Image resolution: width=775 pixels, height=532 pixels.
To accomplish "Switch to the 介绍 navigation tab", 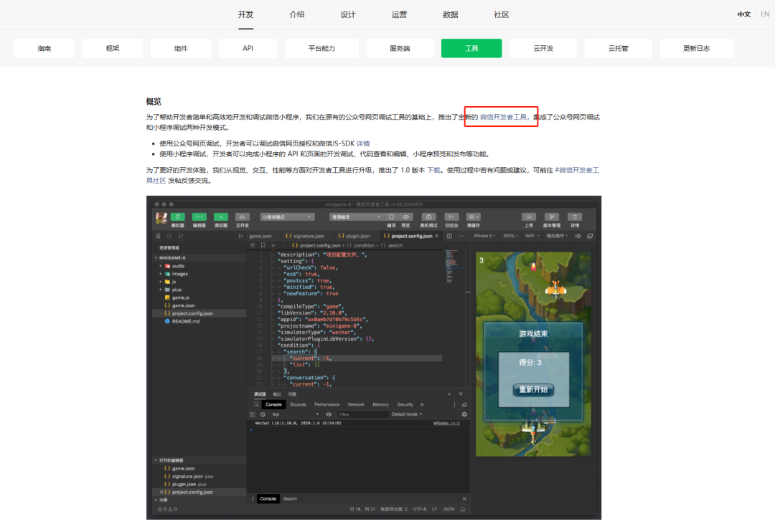I will click(296, 14).
